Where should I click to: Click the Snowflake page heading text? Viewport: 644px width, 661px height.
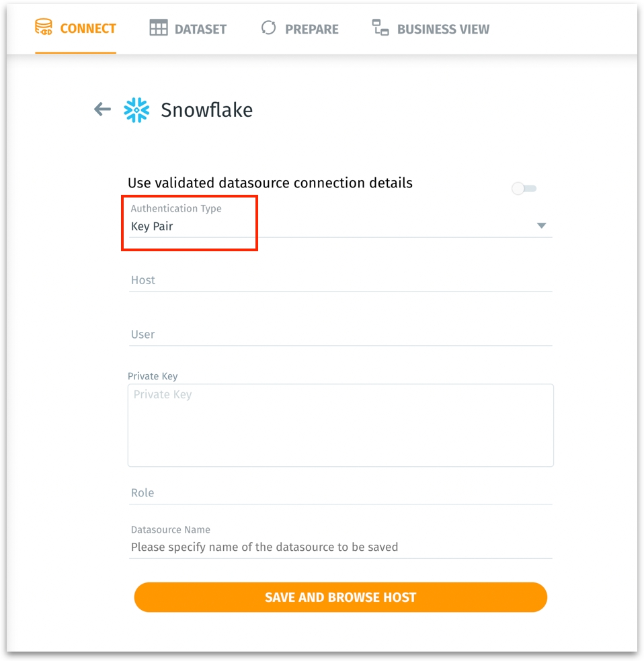pos(206,110)
